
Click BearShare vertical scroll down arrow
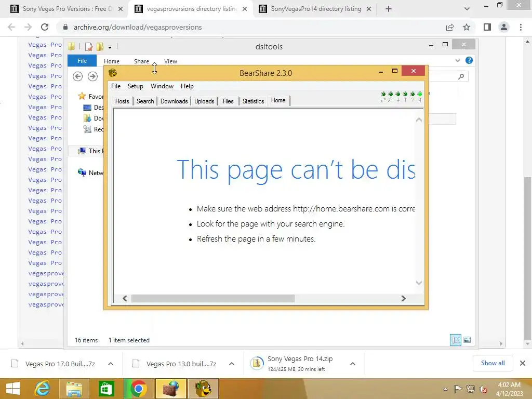419,283
